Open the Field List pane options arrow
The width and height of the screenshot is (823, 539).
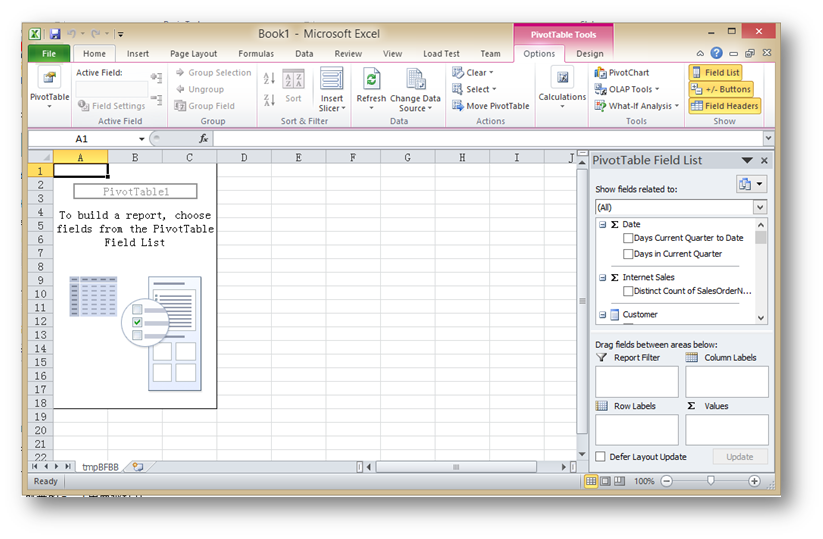[x=747, y=161]
